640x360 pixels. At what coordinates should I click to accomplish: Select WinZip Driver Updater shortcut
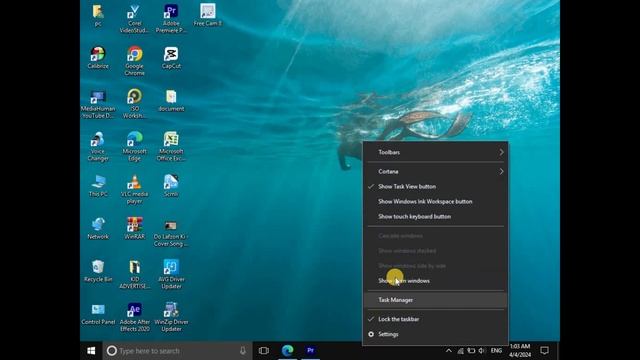(x=171, y=317)
